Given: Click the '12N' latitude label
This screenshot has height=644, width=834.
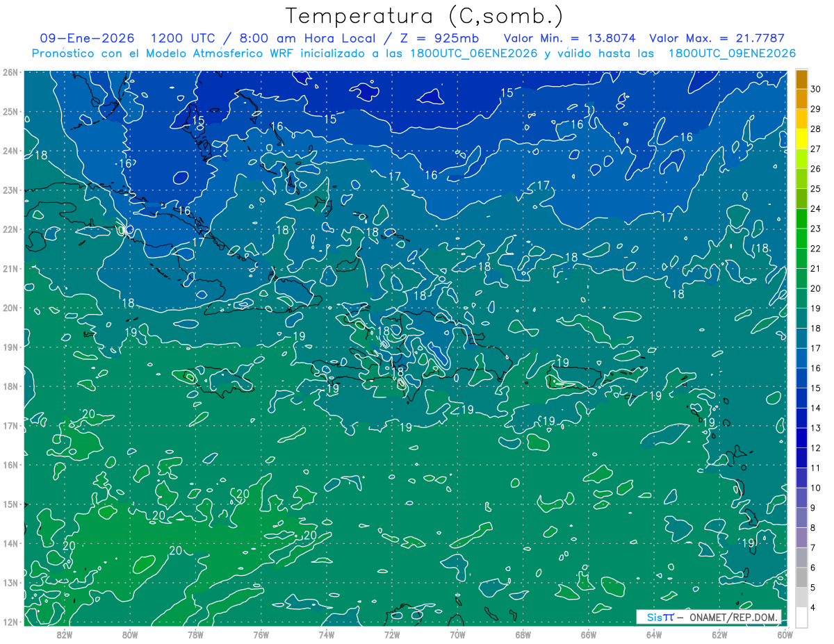Looking at the screenshot, I should (x=10, y=622).
